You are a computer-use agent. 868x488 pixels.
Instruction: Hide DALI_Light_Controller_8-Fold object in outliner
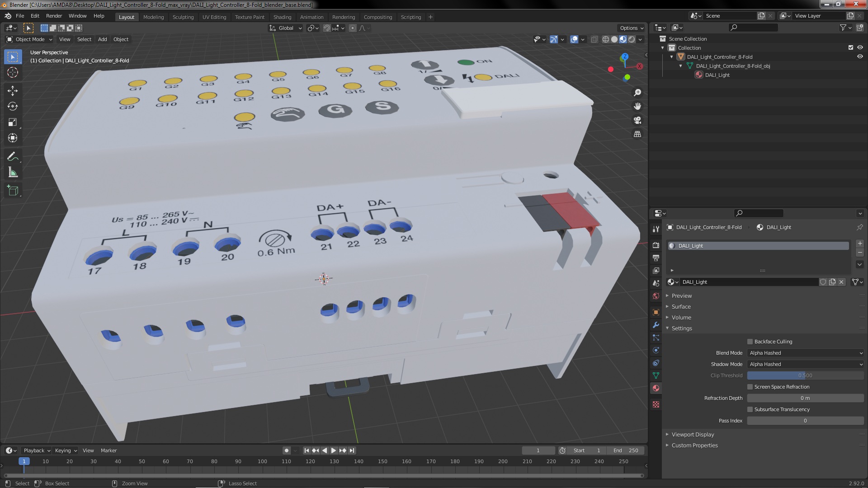pos(860,56)
